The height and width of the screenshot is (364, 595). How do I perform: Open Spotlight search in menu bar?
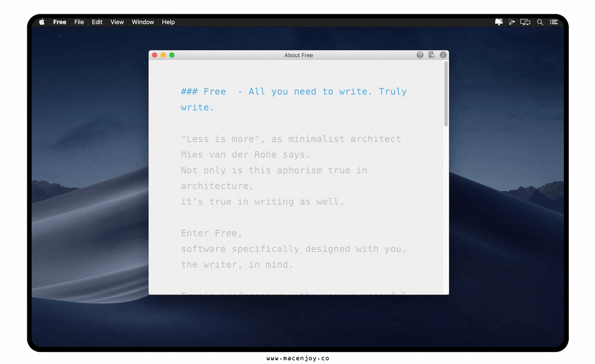[540, 22]
